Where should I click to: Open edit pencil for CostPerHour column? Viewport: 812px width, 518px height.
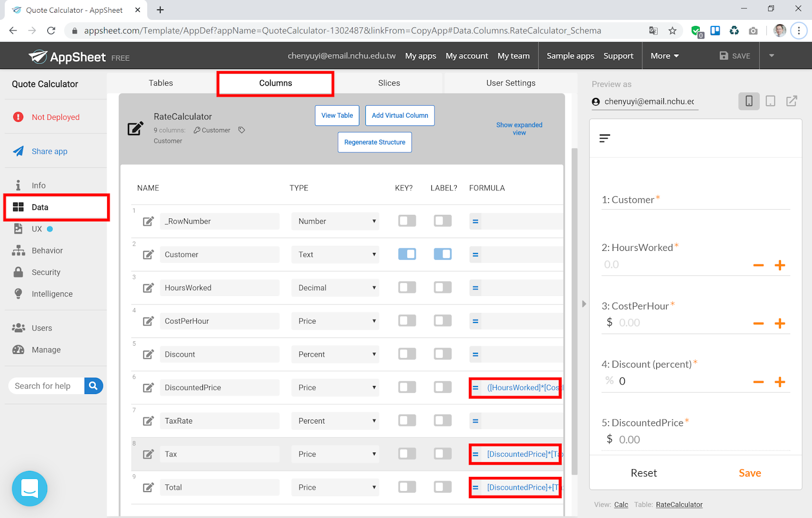pyautogui.click(x=148, y=321)
